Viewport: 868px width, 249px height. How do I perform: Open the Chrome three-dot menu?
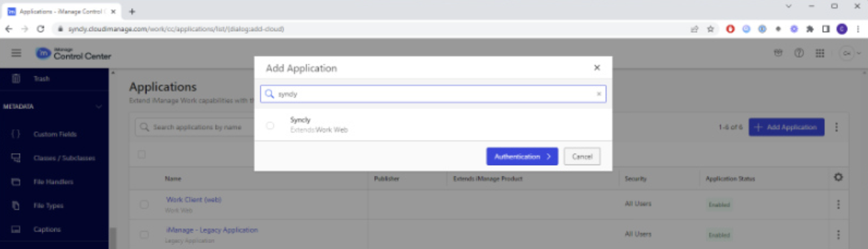coord(857,29)
